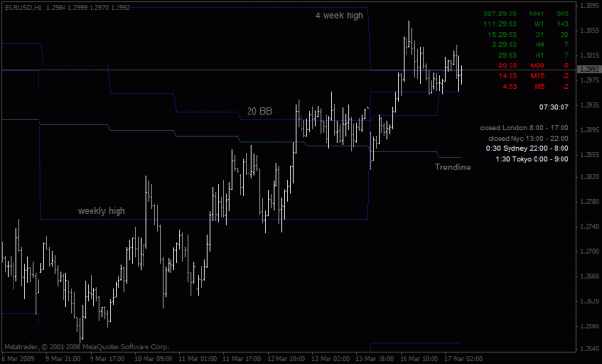Click the M30 timeframe label
This screenshot has width=602, height=364.
click(x=537, y=65)
